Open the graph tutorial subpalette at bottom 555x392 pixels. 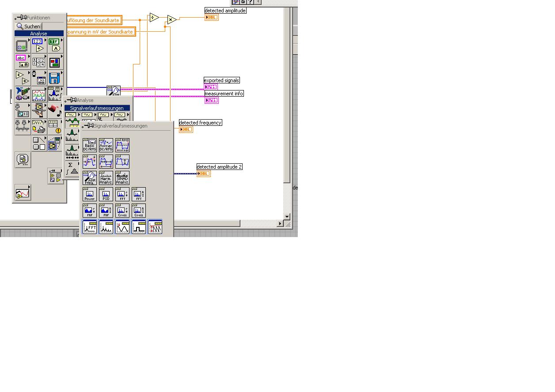23,192
